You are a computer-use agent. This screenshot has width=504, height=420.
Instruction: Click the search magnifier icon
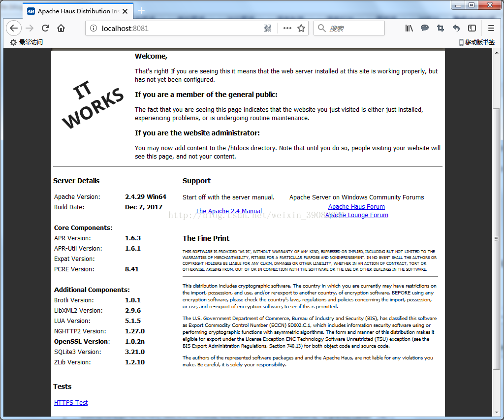[x=322, y=28]
